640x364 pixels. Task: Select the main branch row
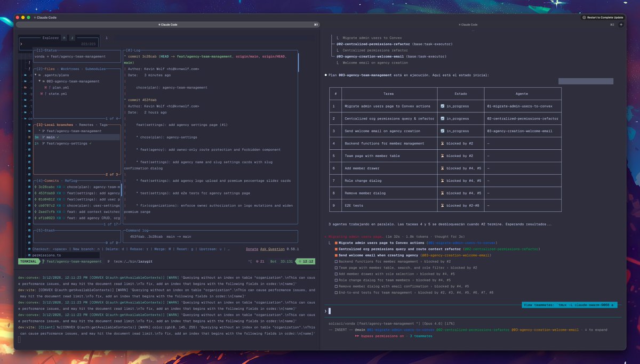(77, 137)
